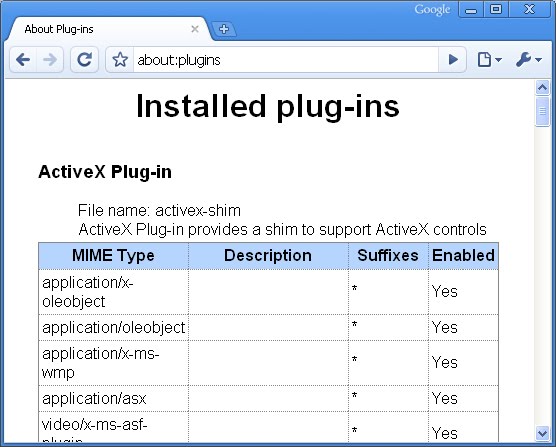Click Yes in the application/x-ms-wmp row
This screenshot has height=447, width=556.
[445, 363]
